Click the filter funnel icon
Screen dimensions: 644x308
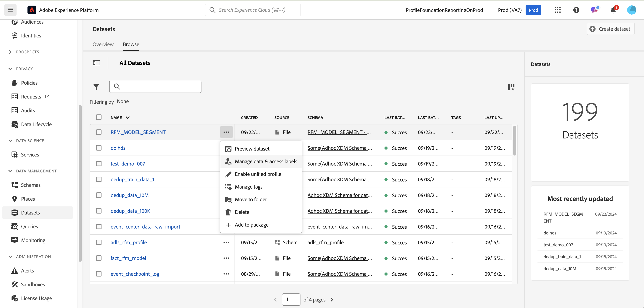click(x=96, y=87)
